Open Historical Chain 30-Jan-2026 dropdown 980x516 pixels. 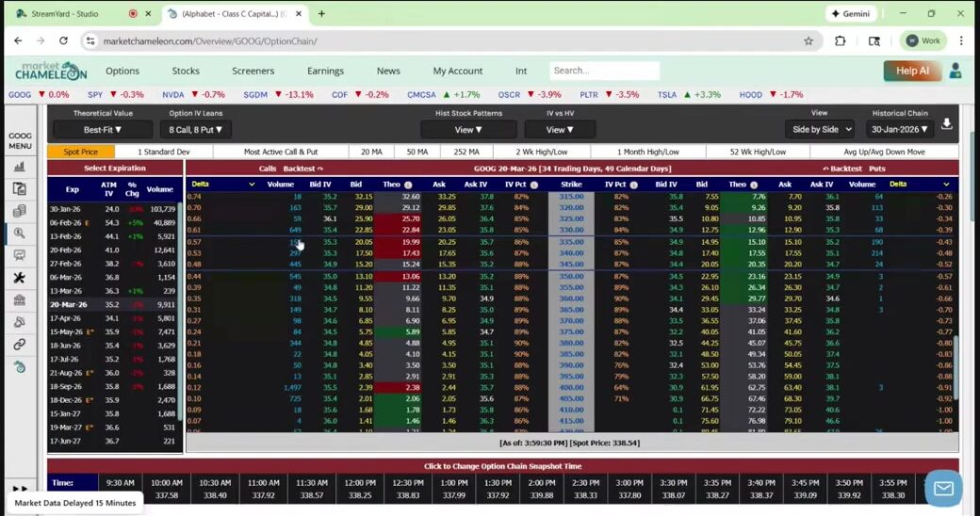899,129
